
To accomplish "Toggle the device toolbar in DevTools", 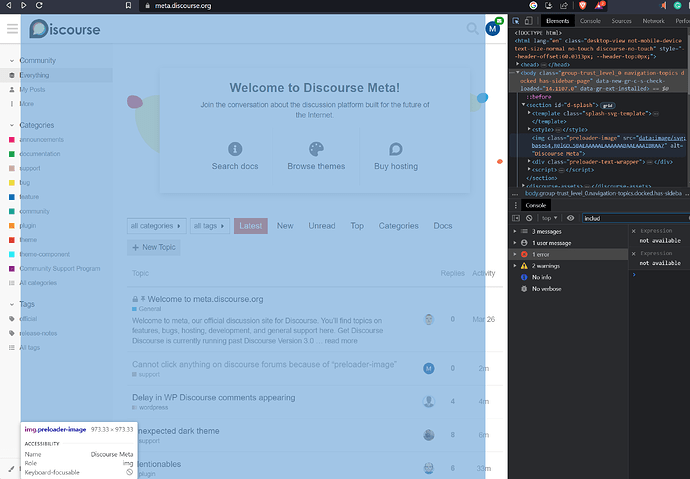I will point(529,21).
